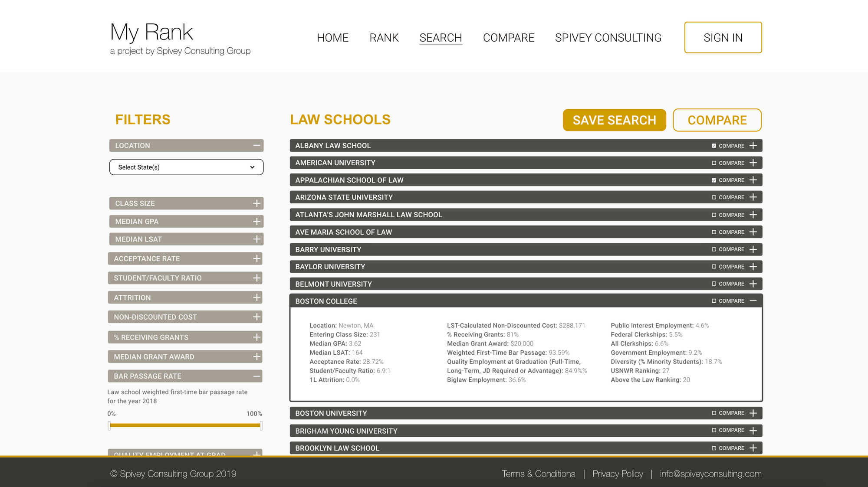Open Arizona State University details via plus icon
This screenshot has width=868, height=487.
pyautogui.click(x=753, y=197)
